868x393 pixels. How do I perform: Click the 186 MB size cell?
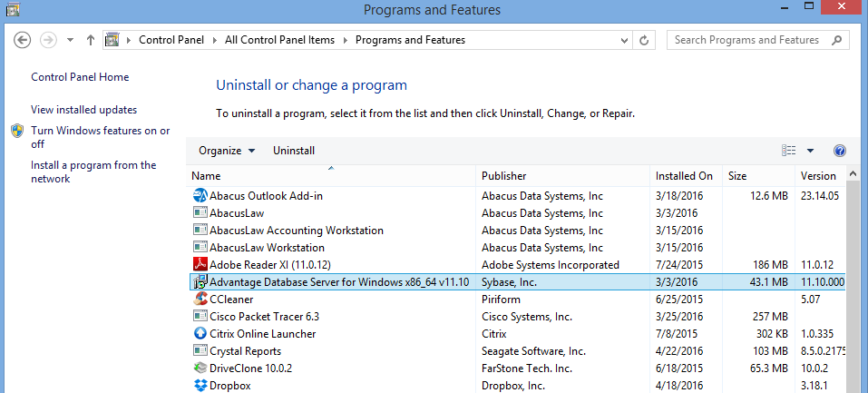click(768, 264)
